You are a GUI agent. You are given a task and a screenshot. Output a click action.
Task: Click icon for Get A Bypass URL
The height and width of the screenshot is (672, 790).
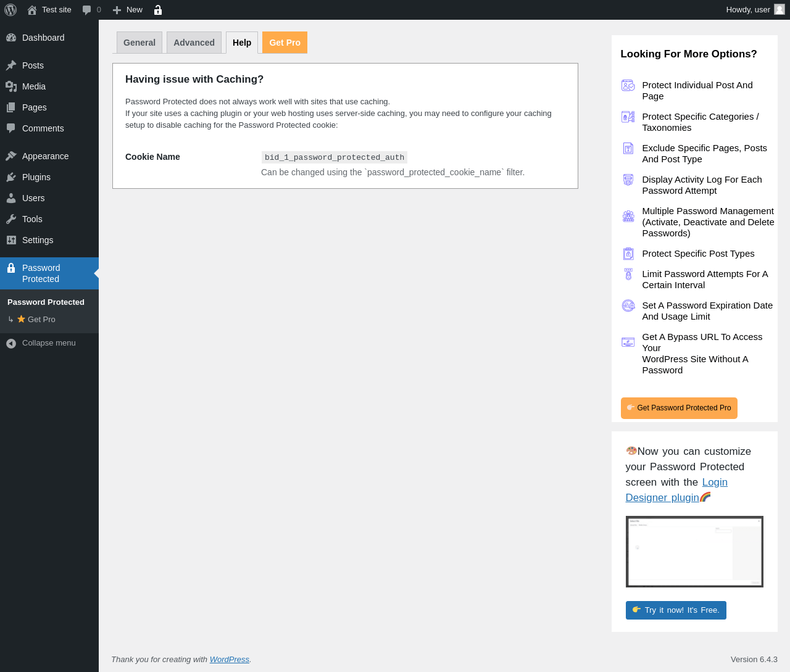[628, 342]
